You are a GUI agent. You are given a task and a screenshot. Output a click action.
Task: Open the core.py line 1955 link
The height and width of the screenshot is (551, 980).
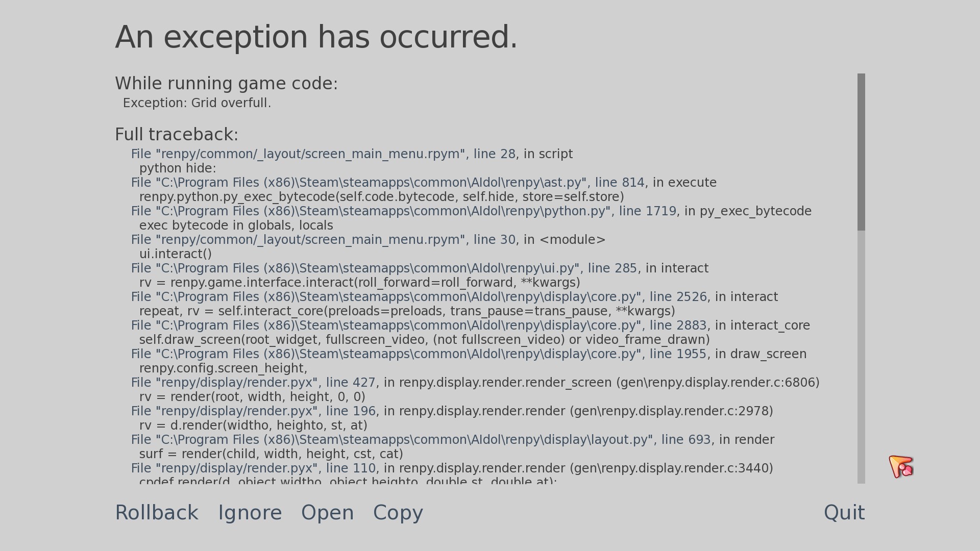click(x=419, y=354)
